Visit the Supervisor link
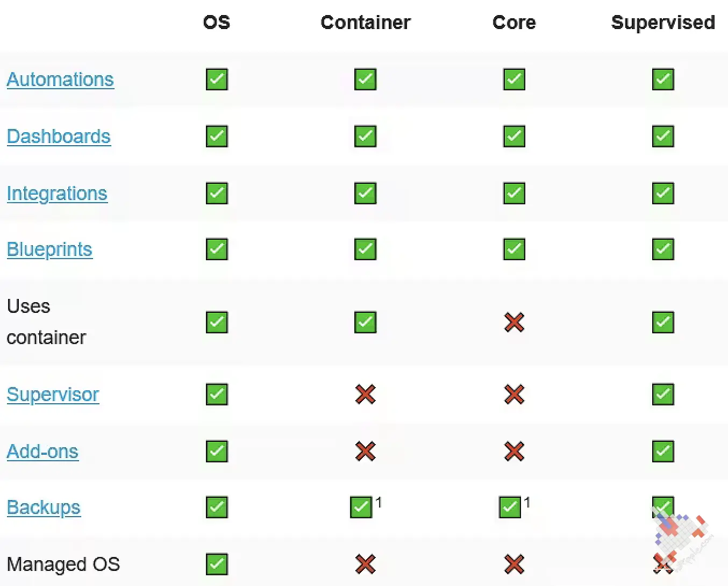This screenshot has width=728, height=586. click(53, 395)
